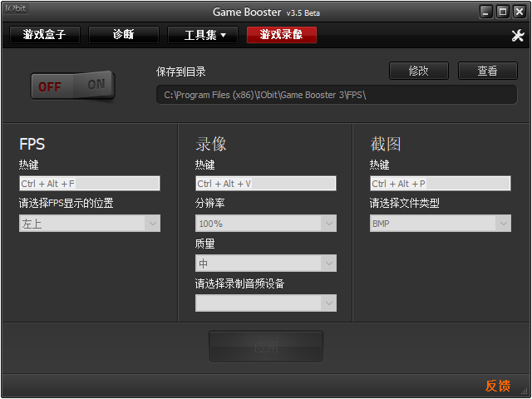The width and height of the screenshot is (532, 399).
Task: Click the 修改 button to change directory
Action: 418,71
